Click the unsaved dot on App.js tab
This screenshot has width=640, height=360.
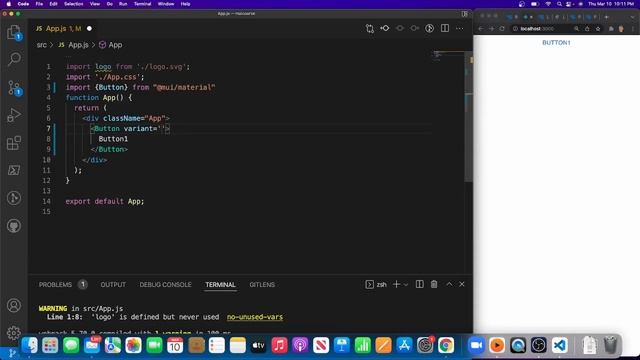(x=89, y=29)
